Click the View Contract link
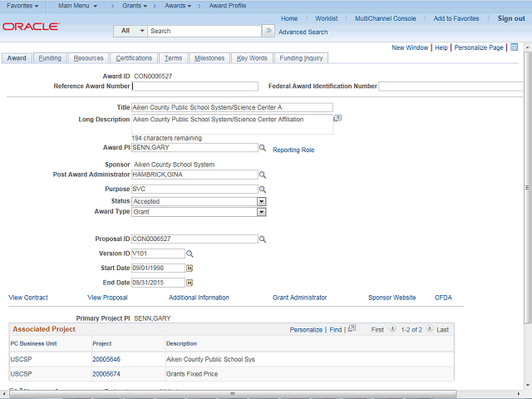 coord(28,298)
